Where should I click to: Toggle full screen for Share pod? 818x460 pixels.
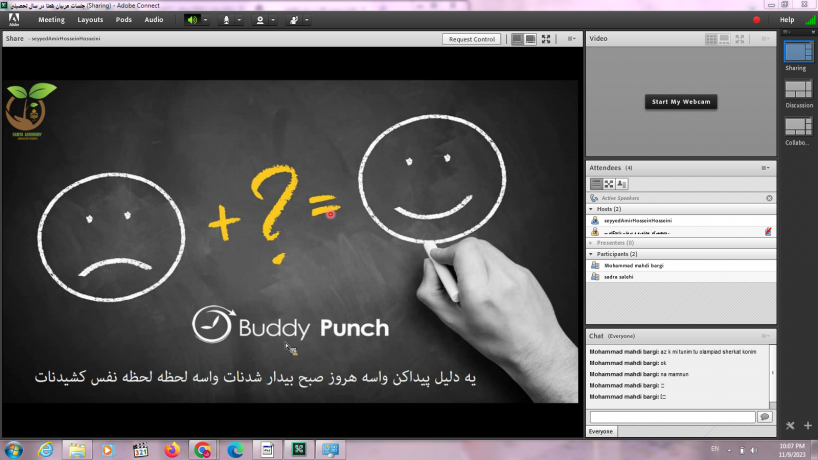click(546, 39)
